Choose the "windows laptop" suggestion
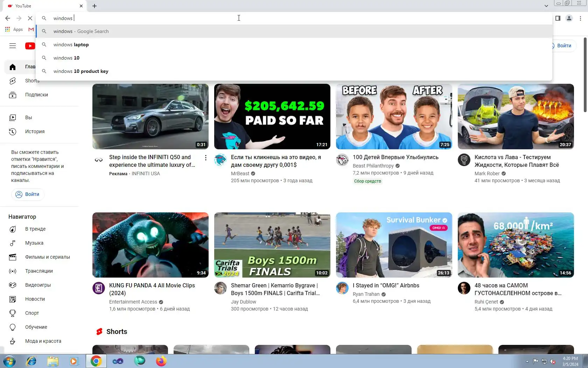 click(x=294, y=45)
